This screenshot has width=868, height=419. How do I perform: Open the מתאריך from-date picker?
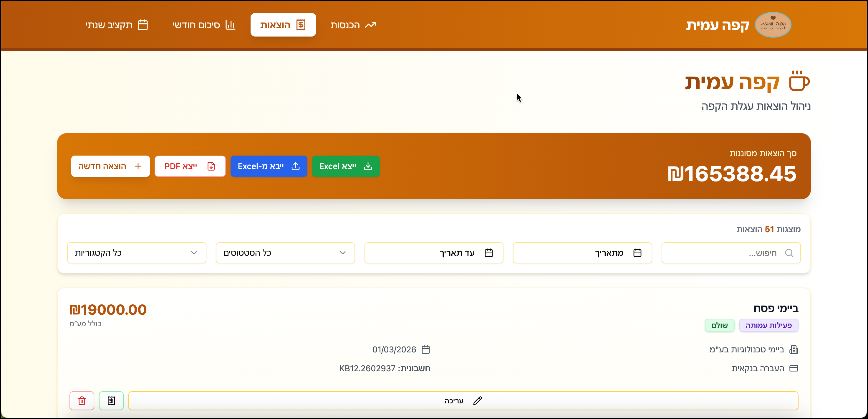[x=582, y=253]
